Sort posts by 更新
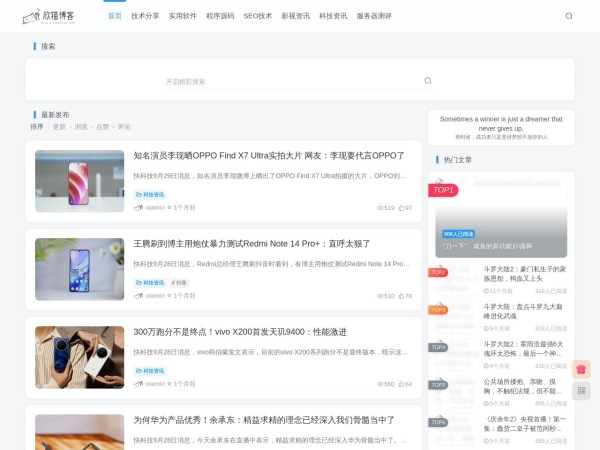This screenshot has width=600, height=450. [x=59, y=127]
